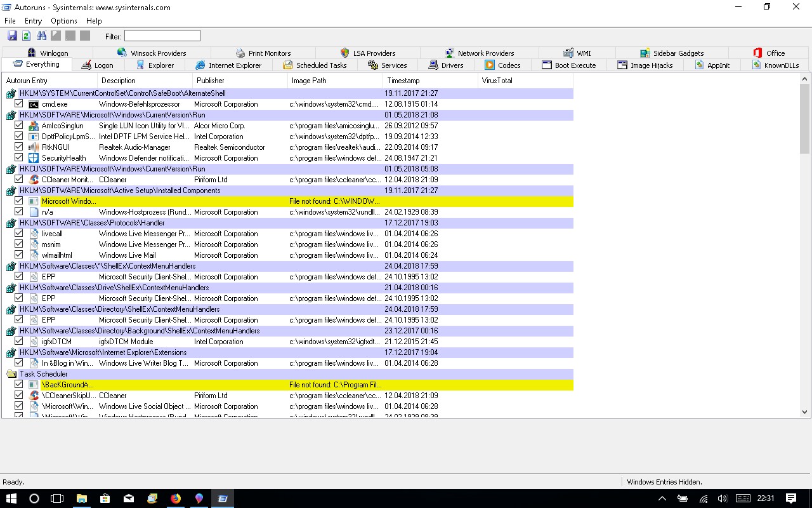This screenshot has width=812, height=508.
Task: Uncheck the SecurityHealth entry checkbox
Action: [x=18, y=157]
